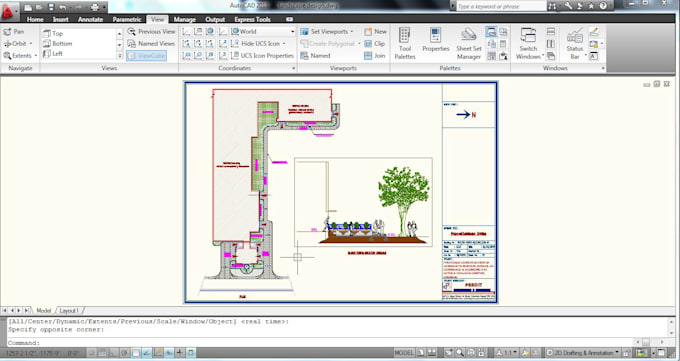Toggle dynamic input plus icon in status bar
The width and height of the screenshot is (680, 361).
180,353
